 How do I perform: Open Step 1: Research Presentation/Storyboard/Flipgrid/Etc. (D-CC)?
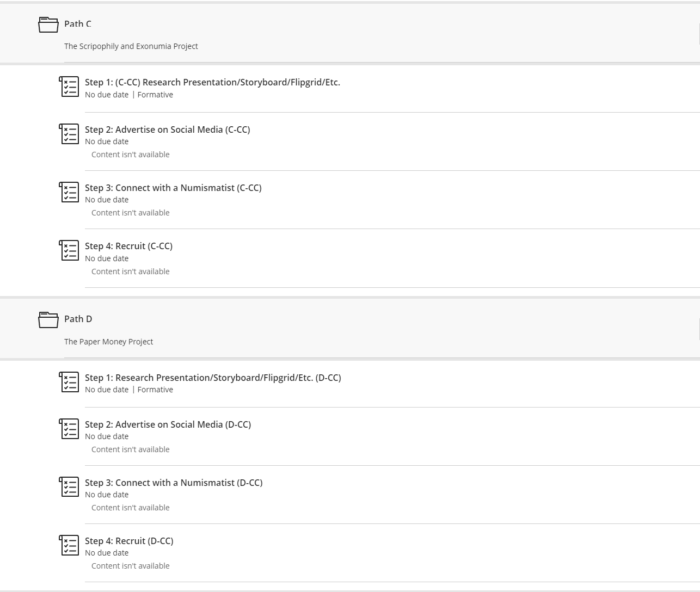coord(213,378)
